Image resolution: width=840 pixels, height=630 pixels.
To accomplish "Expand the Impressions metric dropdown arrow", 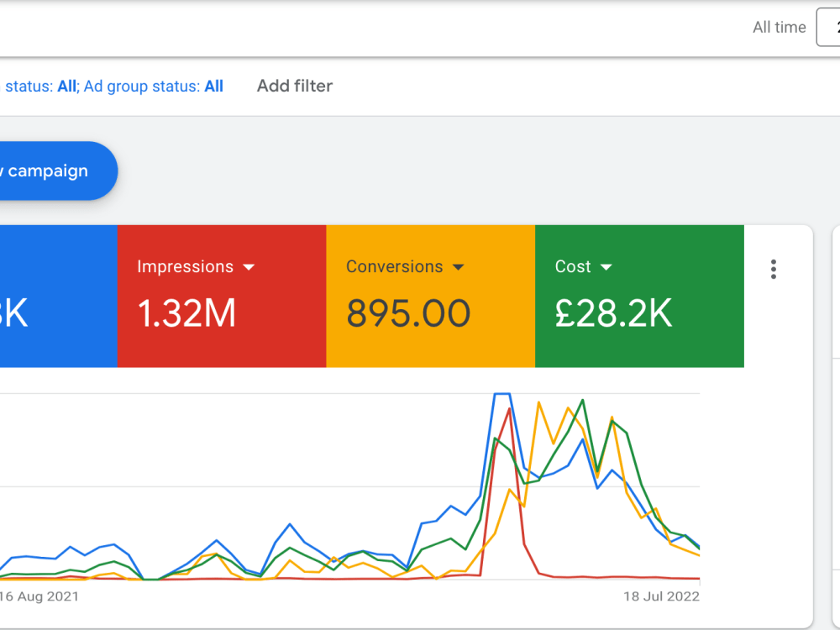I will [249, 267].
